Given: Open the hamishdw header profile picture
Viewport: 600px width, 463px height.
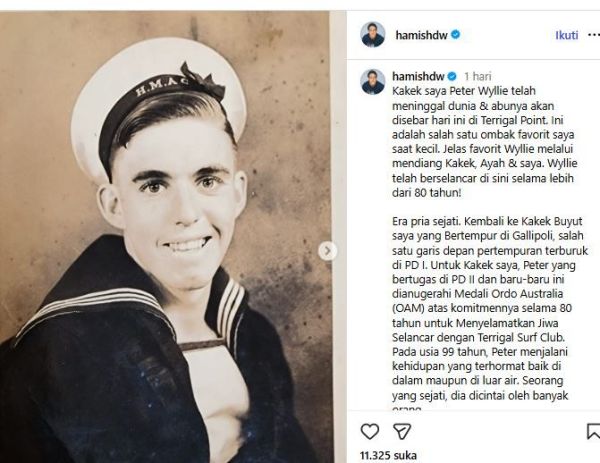Looking at the screenshot, I should tap(373, 35).
